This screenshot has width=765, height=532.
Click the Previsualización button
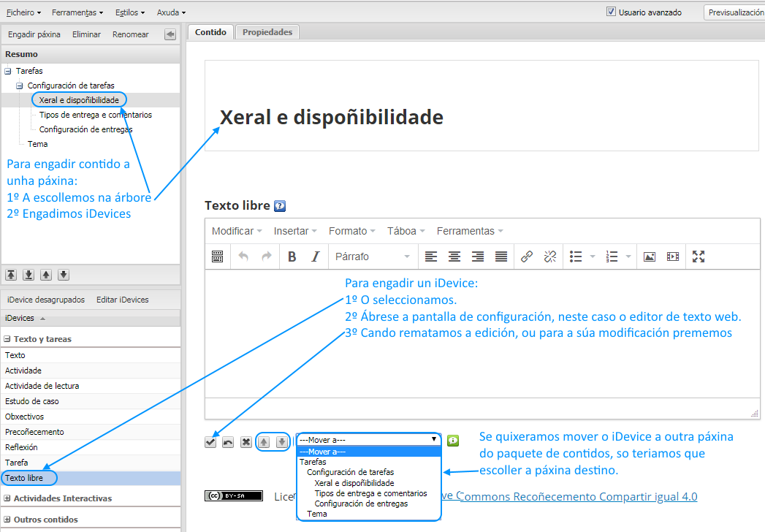coord(734,12)
